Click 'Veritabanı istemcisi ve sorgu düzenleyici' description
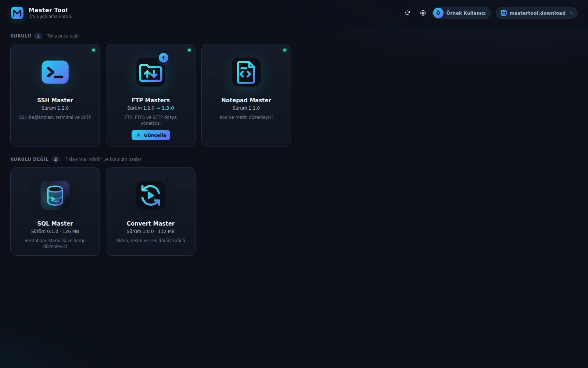The image size is (588, 368). pos(55,244)
